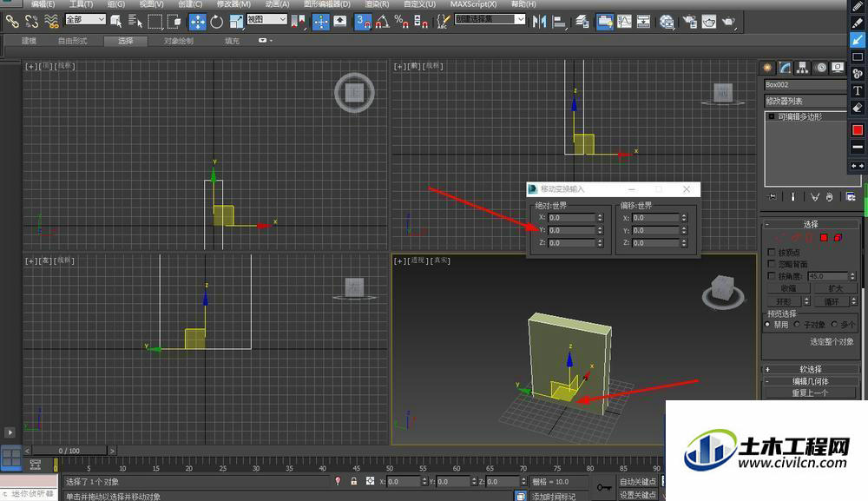This screenshot has width=868, height=501.
Task: Click the Align tool icon
Action: [x=560, y=22]
